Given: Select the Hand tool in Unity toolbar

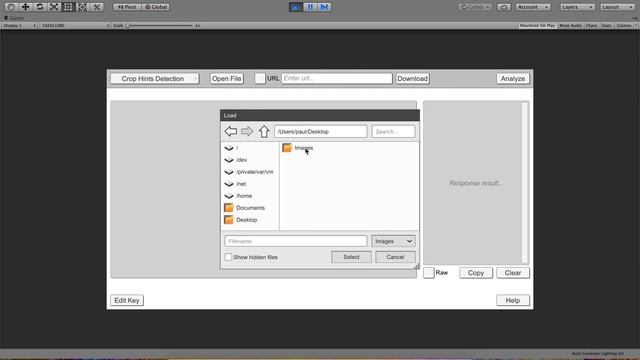Looking at the screenshot, I should (11, 7).
